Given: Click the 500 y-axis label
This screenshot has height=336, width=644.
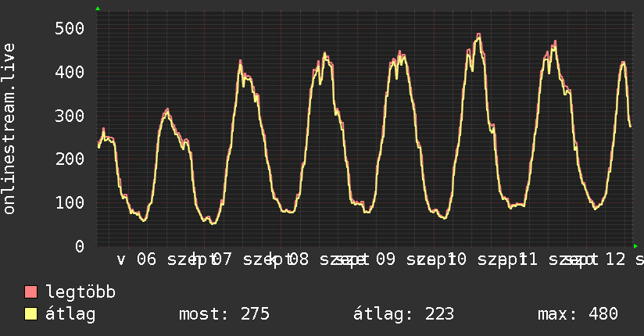Looking at the screenshot, I should pos(70,29).
